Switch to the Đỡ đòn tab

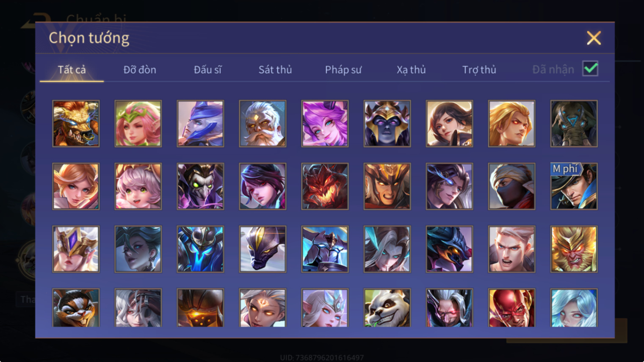140,69
